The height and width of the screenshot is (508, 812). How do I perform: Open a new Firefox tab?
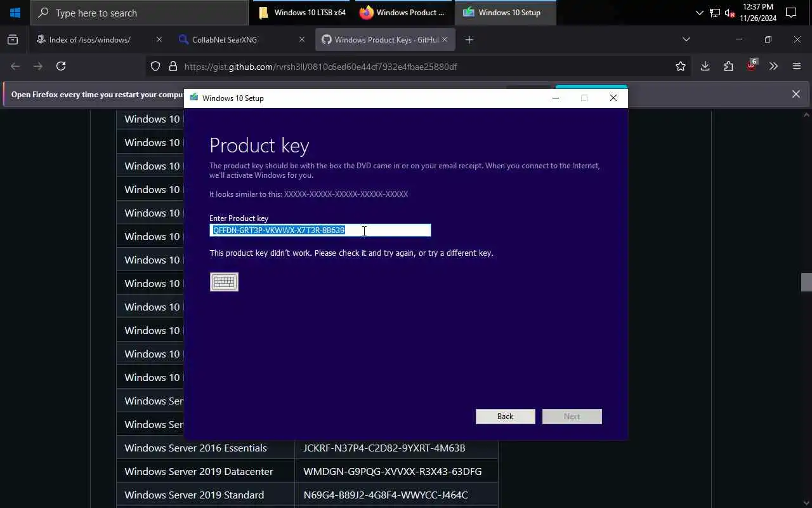[469, 39]
